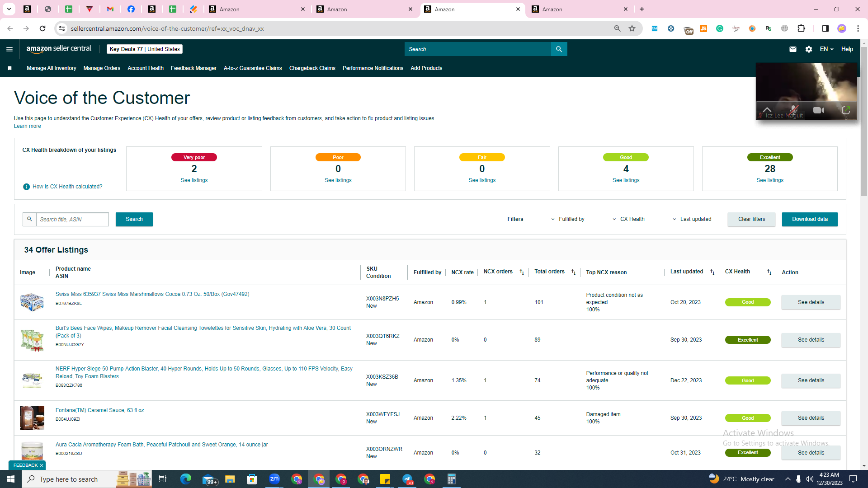Go to Manage Orders

pos(102,68)
